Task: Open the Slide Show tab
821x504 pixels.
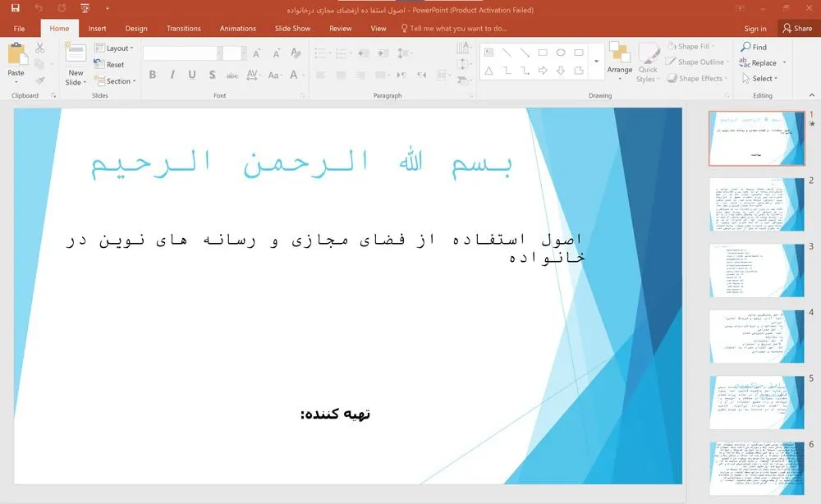Action: tap(292, 29)
